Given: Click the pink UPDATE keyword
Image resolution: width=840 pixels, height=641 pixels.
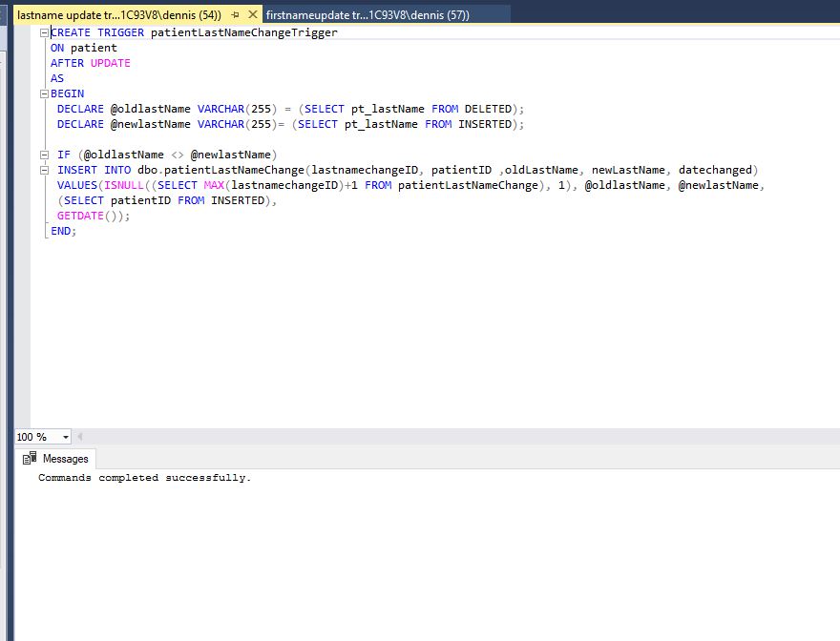Looking at the screenshot, I should click(x=111, y=63).
